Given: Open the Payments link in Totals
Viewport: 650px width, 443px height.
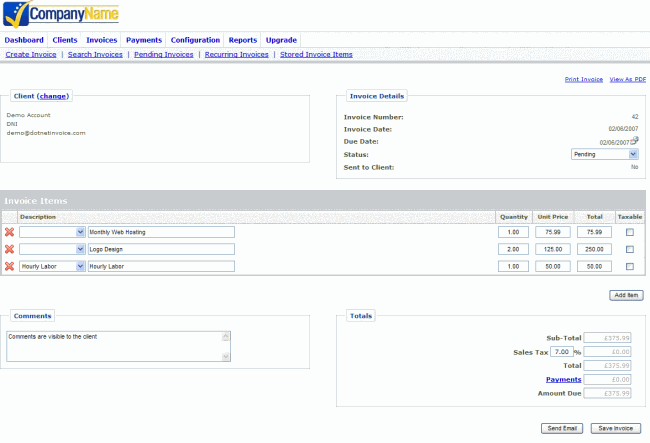Looking at the screenshot, I should [x=563, y=379].
